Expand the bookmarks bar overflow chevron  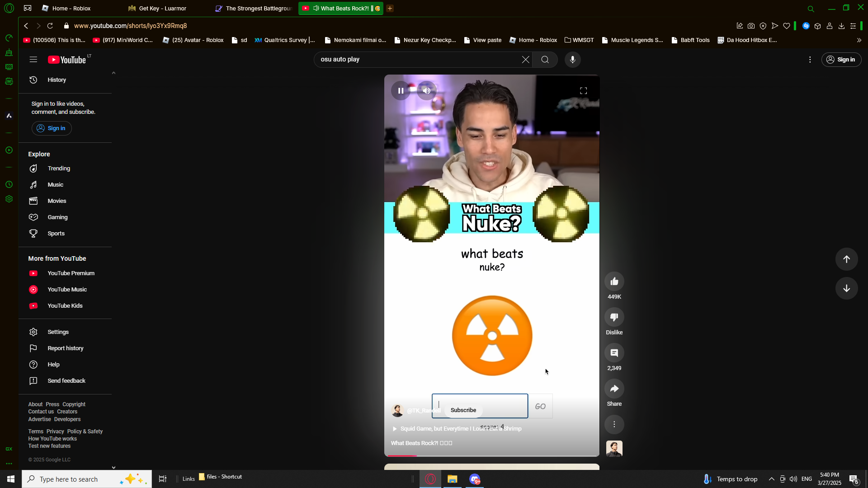coord(859,40)
